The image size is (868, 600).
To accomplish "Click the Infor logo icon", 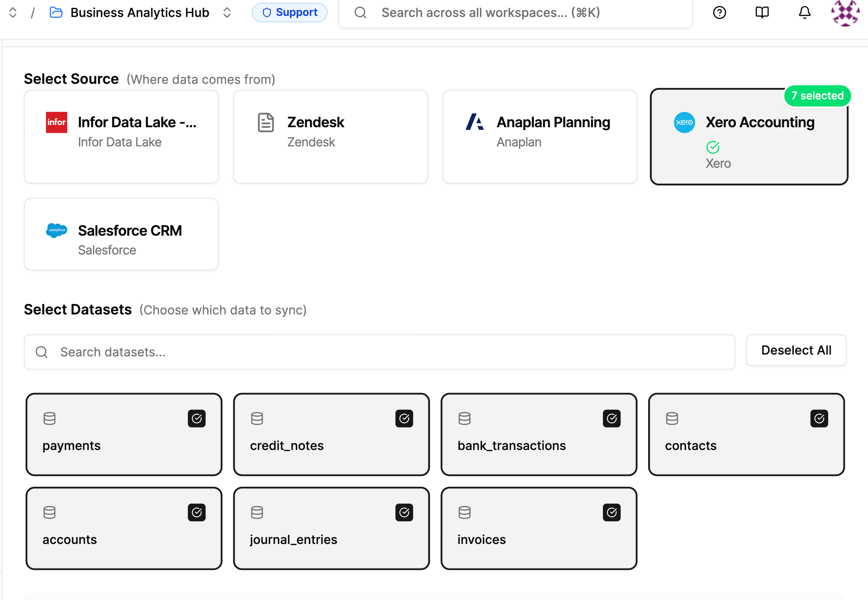I will (x=56, y=123).
